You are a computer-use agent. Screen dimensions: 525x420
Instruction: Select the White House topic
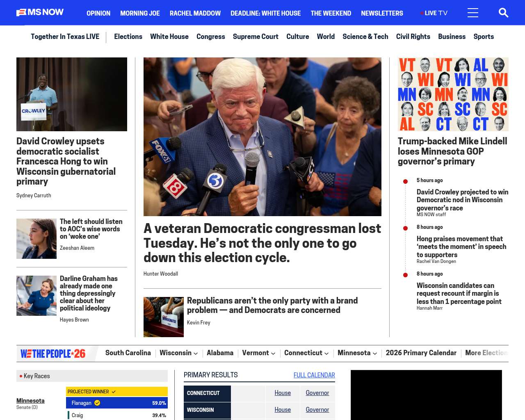tap(169, 37)
